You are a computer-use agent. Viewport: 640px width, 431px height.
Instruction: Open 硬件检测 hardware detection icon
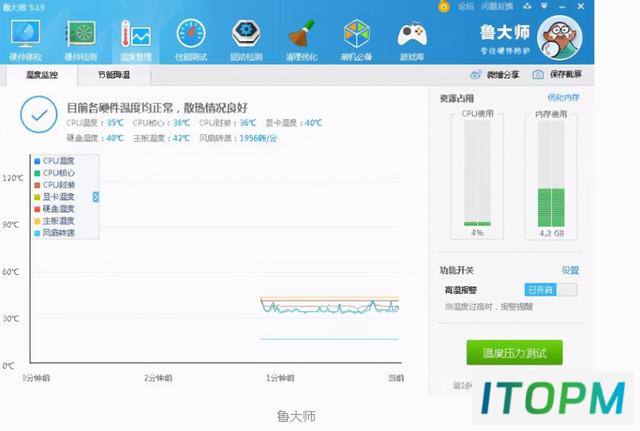(x=81, y=33)
